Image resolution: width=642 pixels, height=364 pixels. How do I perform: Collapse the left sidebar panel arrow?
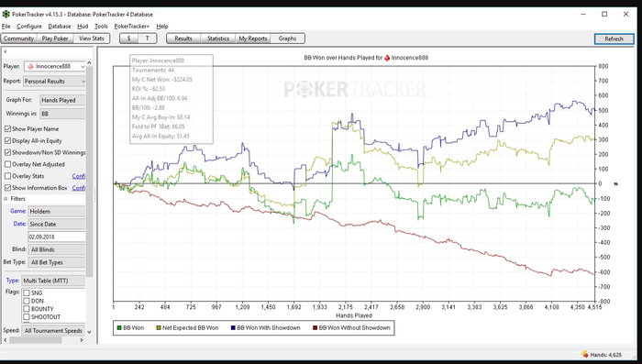pos(5,51)
